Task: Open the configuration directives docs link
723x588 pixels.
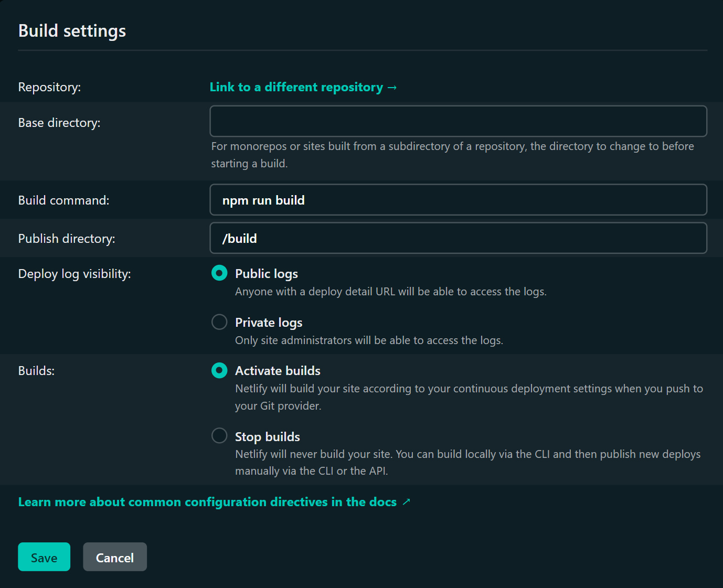Action: (x=207, y=502)
